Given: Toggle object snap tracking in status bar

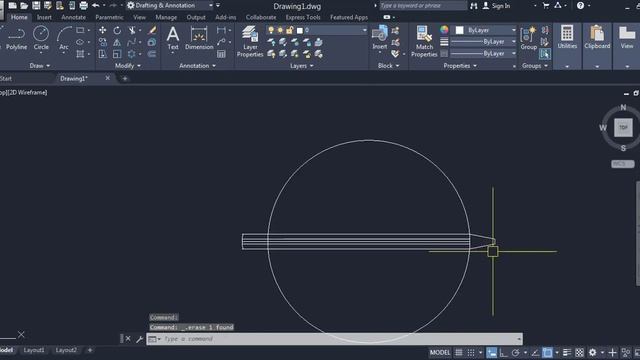Looking at the screenshot, I should tap(536, 353).
